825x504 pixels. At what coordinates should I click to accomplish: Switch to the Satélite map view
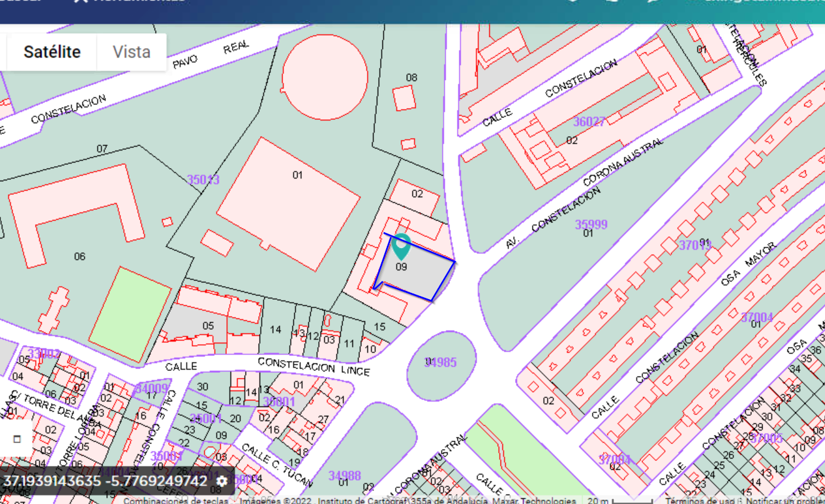click(x=52, y=52)
